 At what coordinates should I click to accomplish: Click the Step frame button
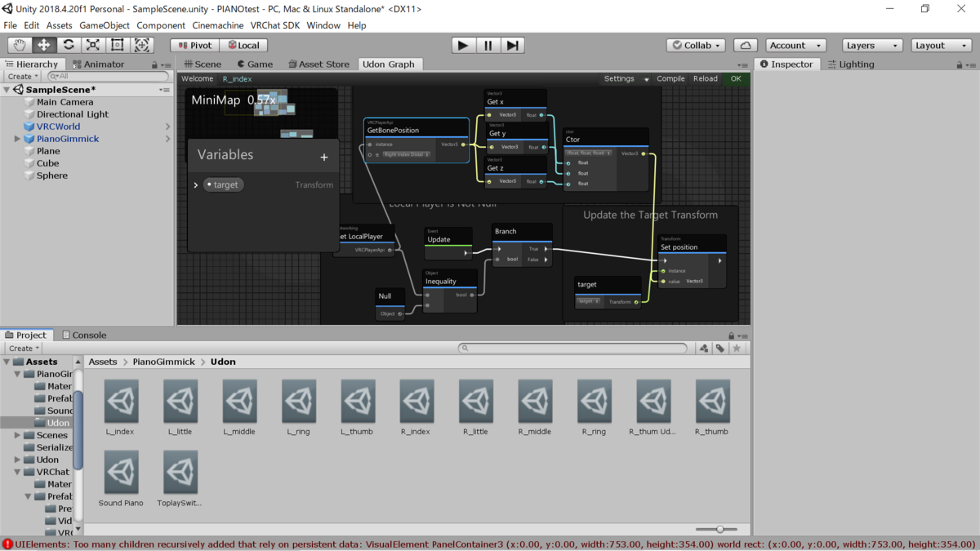[x=512, y=45]
